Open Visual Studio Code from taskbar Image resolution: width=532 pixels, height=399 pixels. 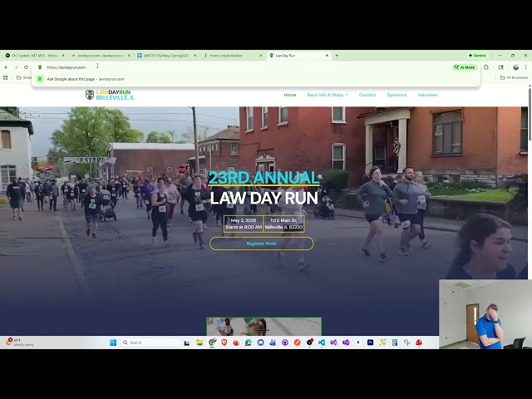pos(322,342)
